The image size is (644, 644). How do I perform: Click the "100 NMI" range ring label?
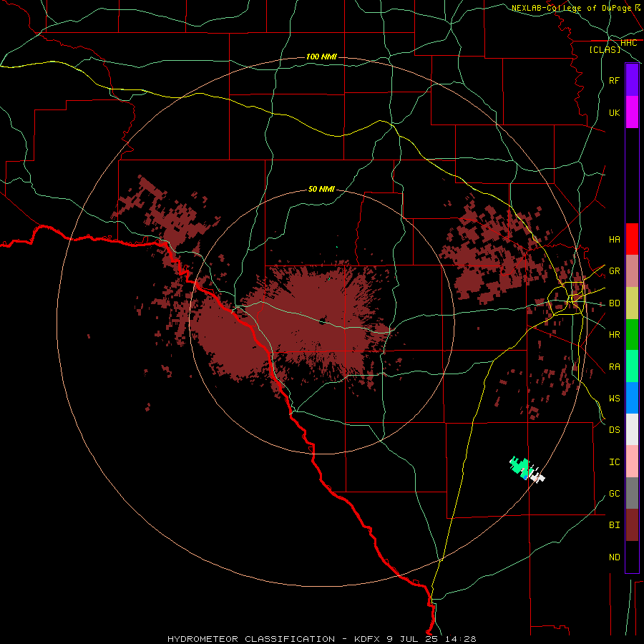click(321, 57)
